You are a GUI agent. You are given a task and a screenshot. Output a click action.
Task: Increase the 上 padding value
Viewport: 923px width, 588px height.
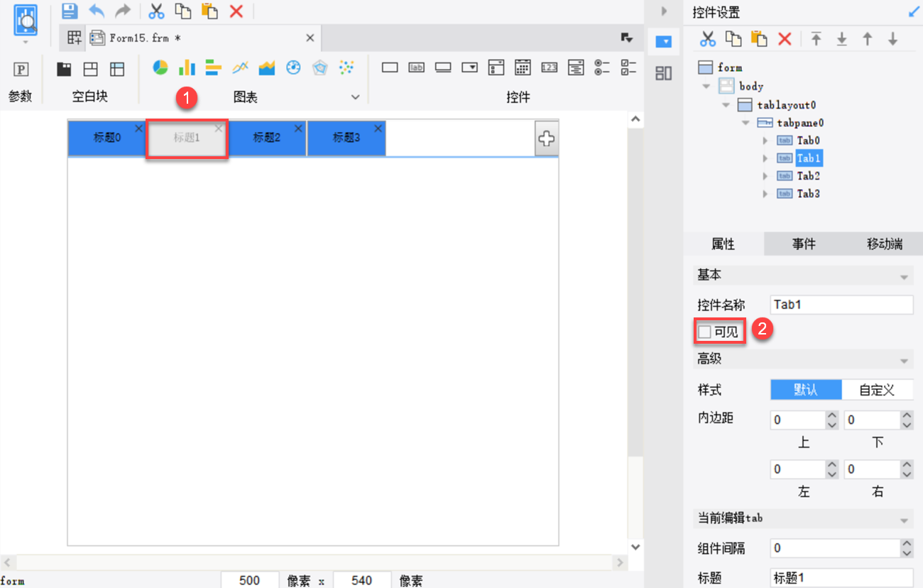(x=832, y=416)
